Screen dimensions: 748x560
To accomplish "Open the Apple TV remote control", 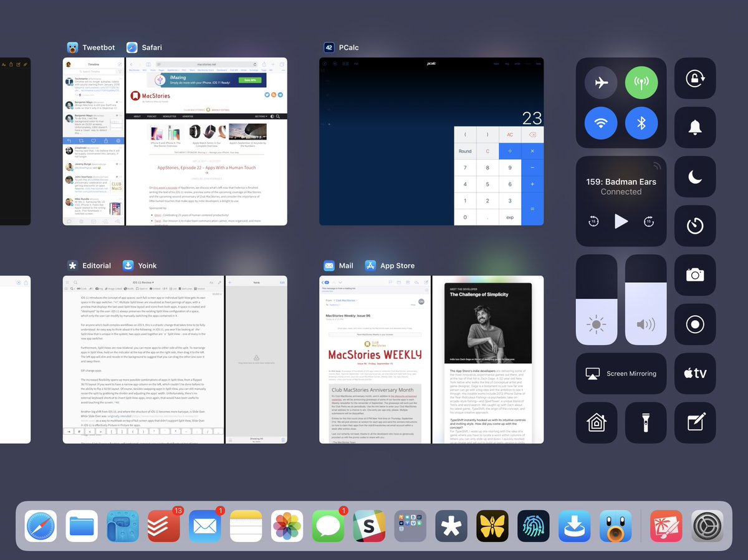I will pos(695,374).
